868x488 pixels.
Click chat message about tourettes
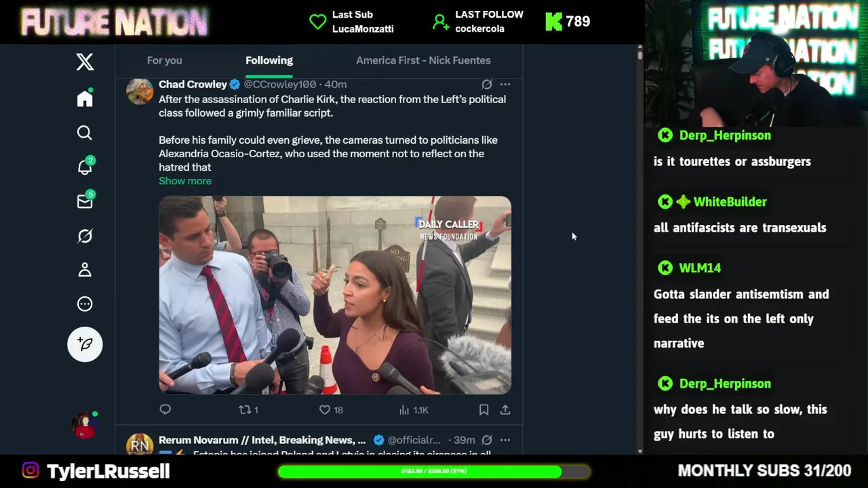(732, 161)
